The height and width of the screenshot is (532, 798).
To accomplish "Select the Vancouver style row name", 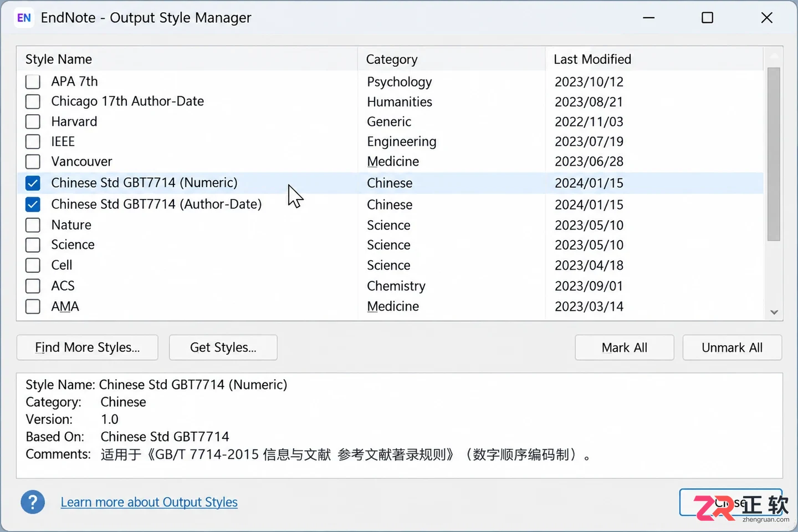I will point(81,161).
